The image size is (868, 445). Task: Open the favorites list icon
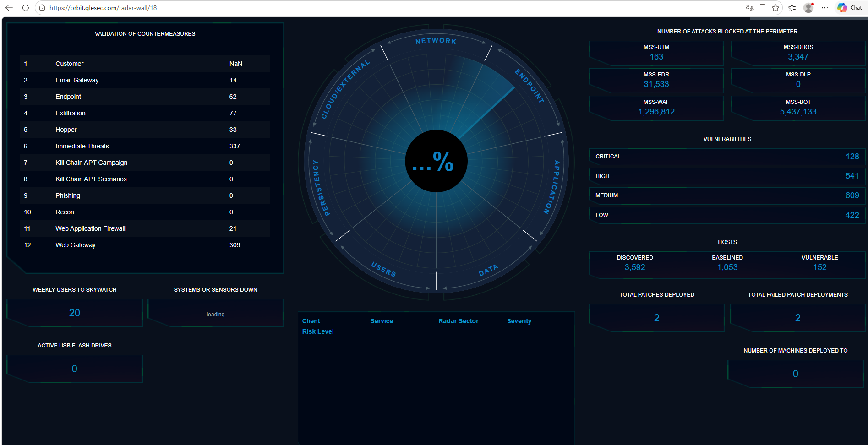coord(792,8)
